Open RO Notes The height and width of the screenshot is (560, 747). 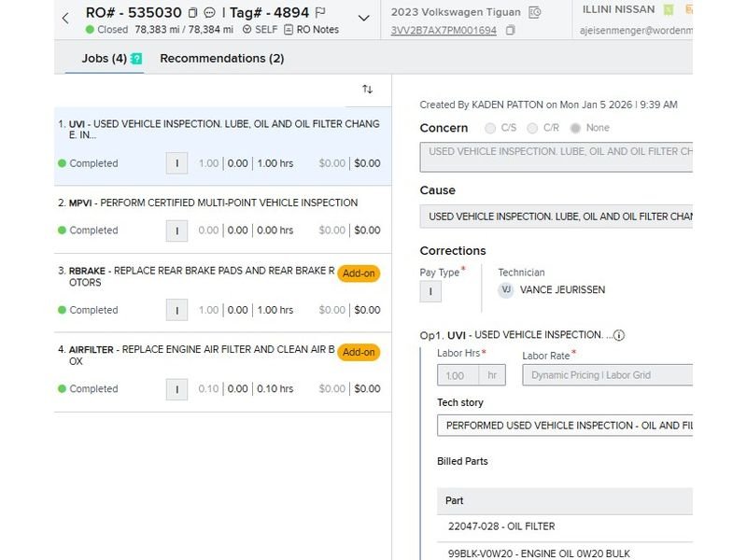(312, 30)
